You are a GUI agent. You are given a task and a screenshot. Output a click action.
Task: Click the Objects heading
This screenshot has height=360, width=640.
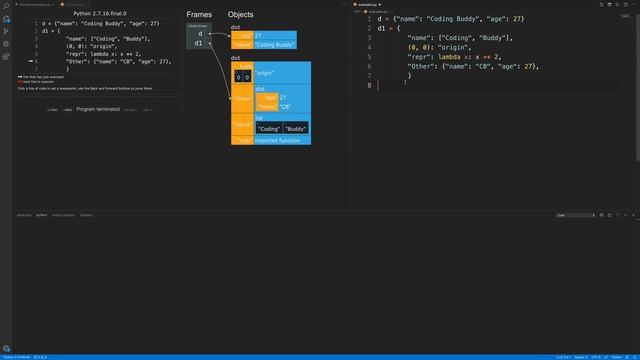coord(240,15)
